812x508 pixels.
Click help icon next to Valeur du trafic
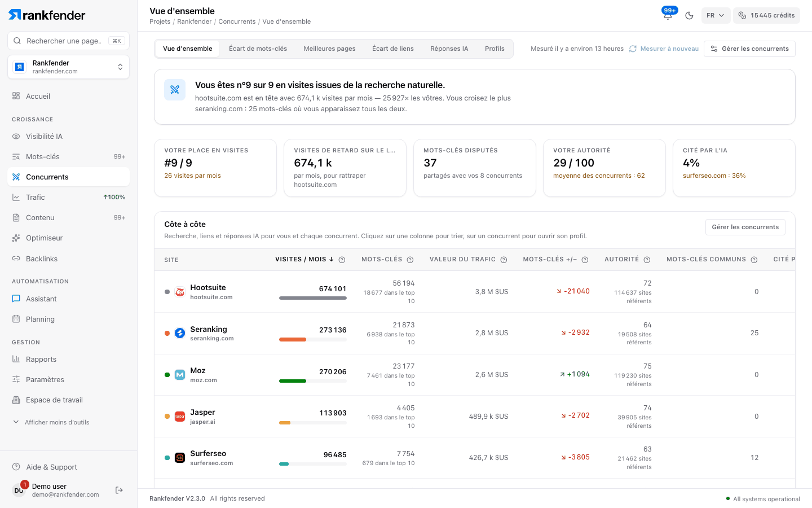504,260
